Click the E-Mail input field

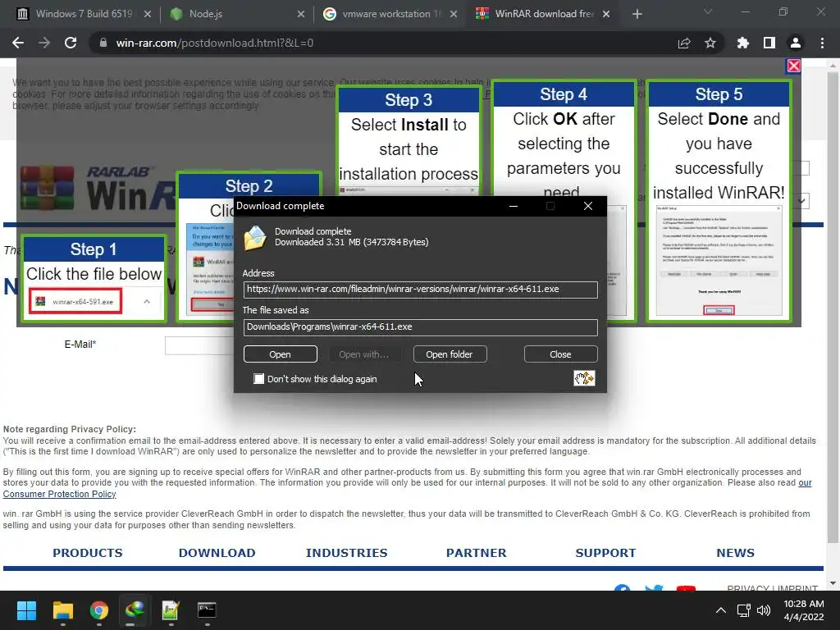tap(199, 345)
